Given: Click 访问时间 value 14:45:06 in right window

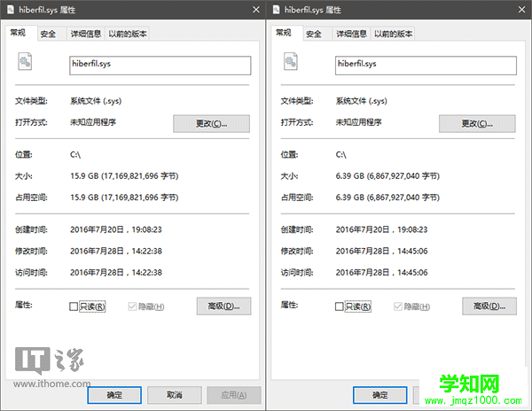Looking at the screenshot, I should pos(381,273).
